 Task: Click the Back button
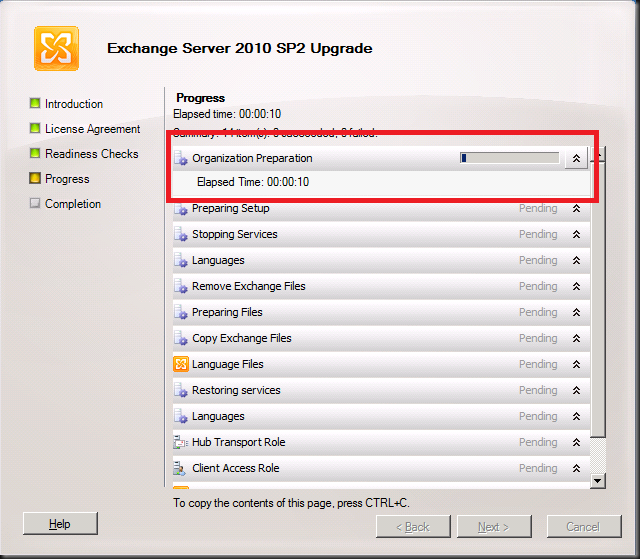point(413,527)
